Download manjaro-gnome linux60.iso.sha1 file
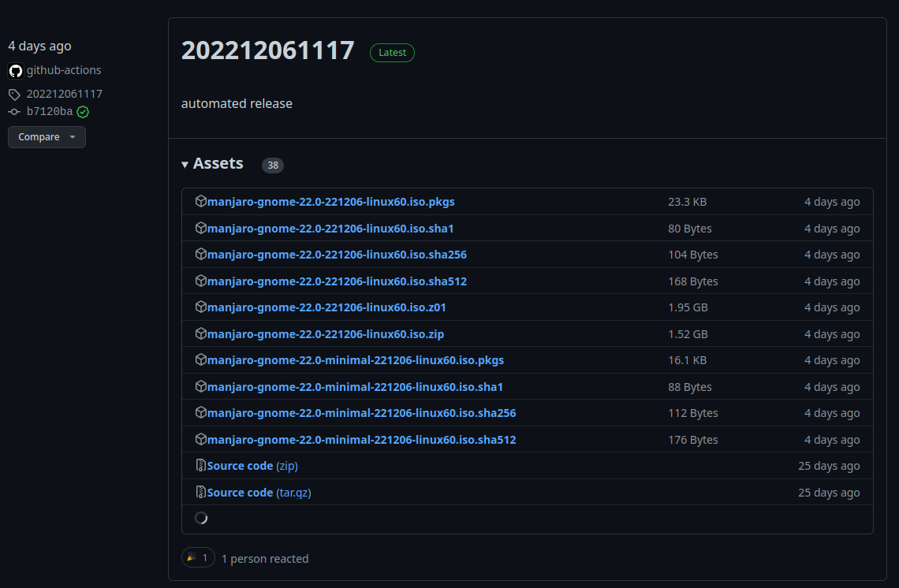The width and height of the screenshot is (899, 588). tap(330, 229)
